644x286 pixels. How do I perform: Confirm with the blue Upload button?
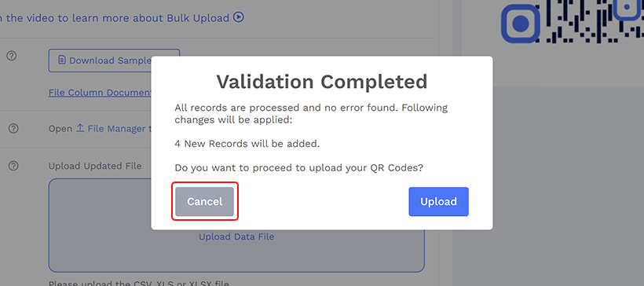tap(438, 202)
